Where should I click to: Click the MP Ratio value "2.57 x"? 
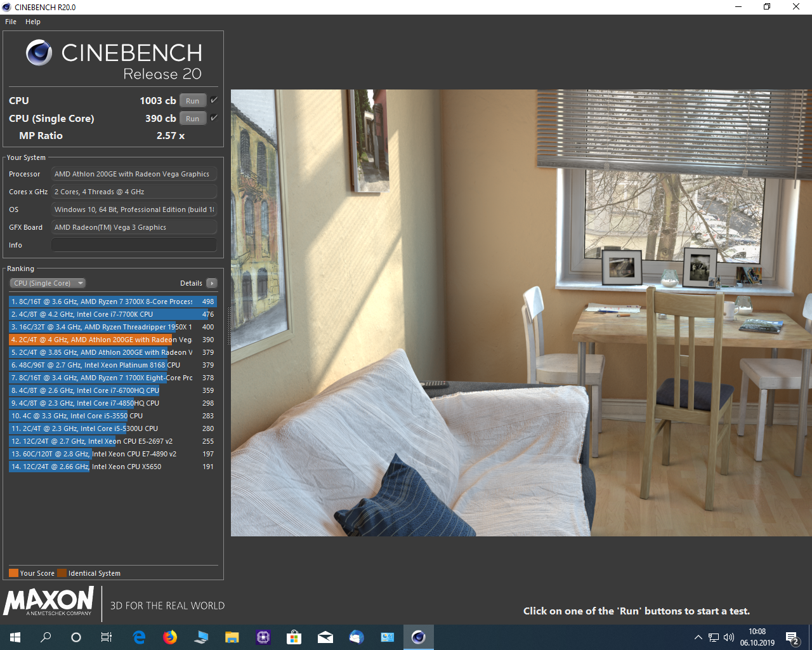click(171, 136)
